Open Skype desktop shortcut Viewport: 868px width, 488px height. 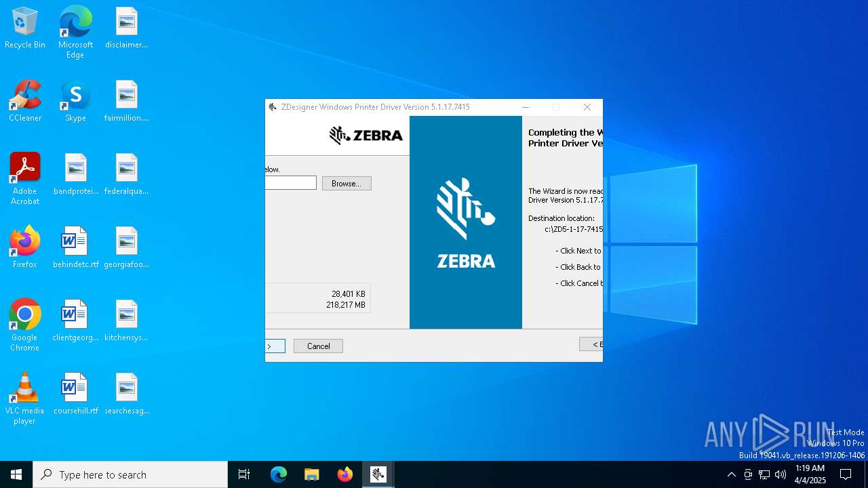[75, 102]
